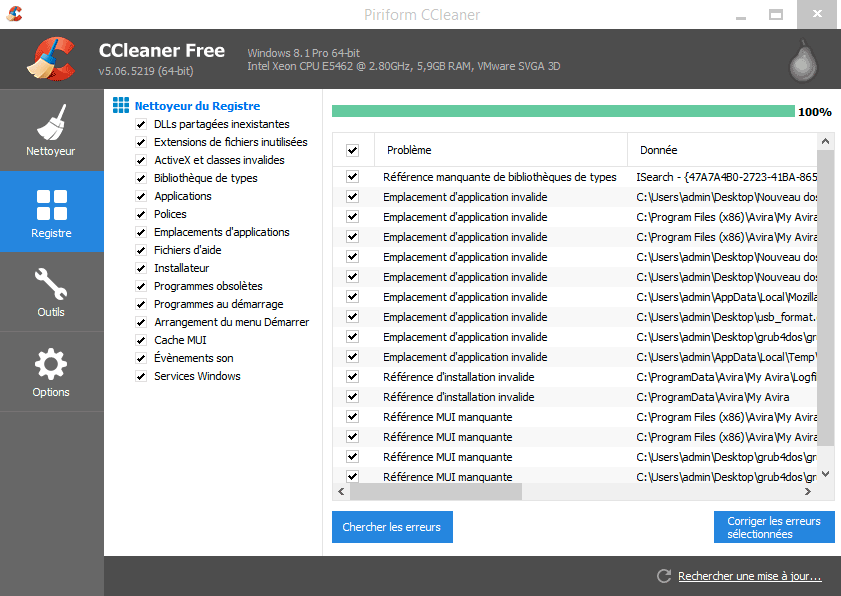The image size is (841, 596).
Task: Uncheck Emplacements d'applications
Action: click(x=141, y=232)
